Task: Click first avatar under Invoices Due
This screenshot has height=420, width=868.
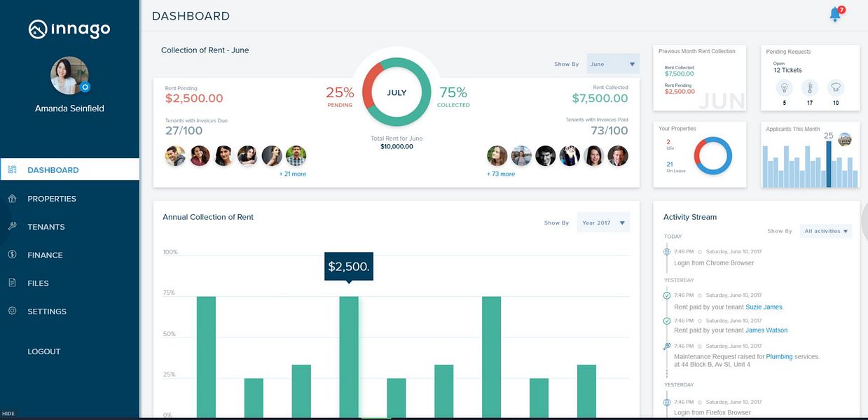Action: click(x=175, y=155)
